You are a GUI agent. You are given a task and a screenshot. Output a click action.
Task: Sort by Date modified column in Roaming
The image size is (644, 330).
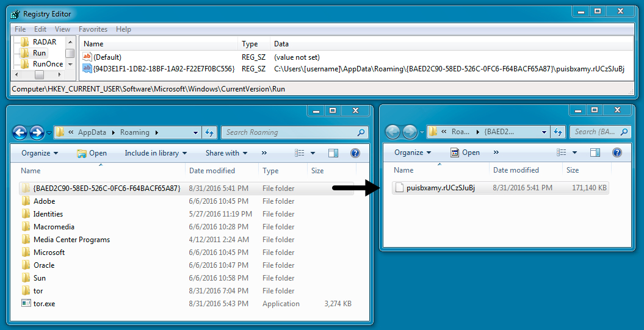click(211, 171)
